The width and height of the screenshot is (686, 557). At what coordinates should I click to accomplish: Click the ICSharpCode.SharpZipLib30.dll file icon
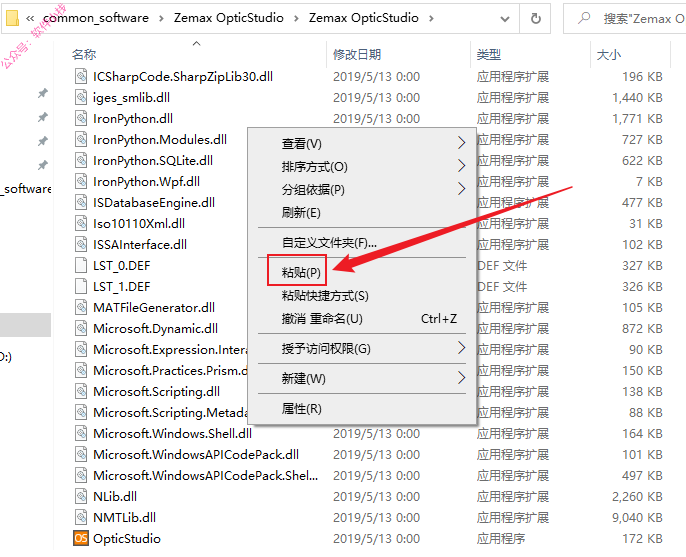81,77
